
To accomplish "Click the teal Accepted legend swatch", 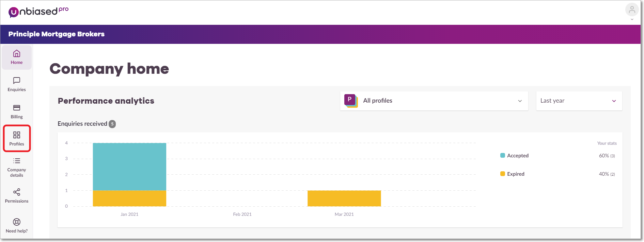I will 503,155.
